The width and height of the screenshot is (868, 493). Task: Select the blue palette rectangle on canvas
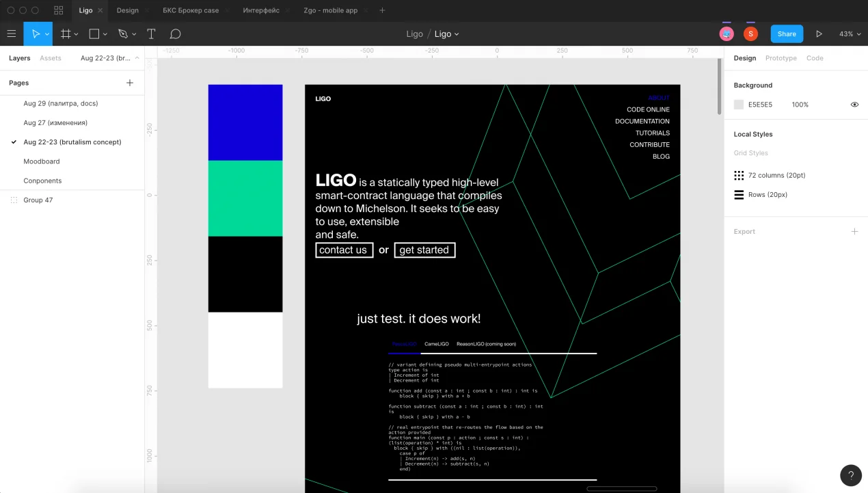click(x=245, y=122)
